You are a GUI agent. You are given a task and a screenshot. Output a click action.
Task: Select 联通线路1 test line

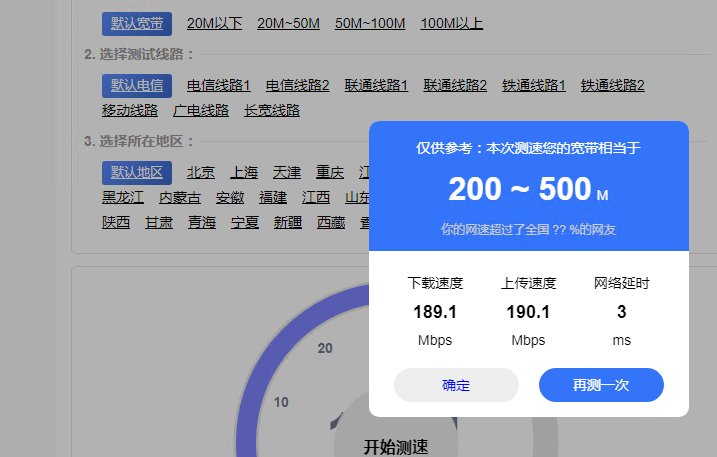(376, 86)
